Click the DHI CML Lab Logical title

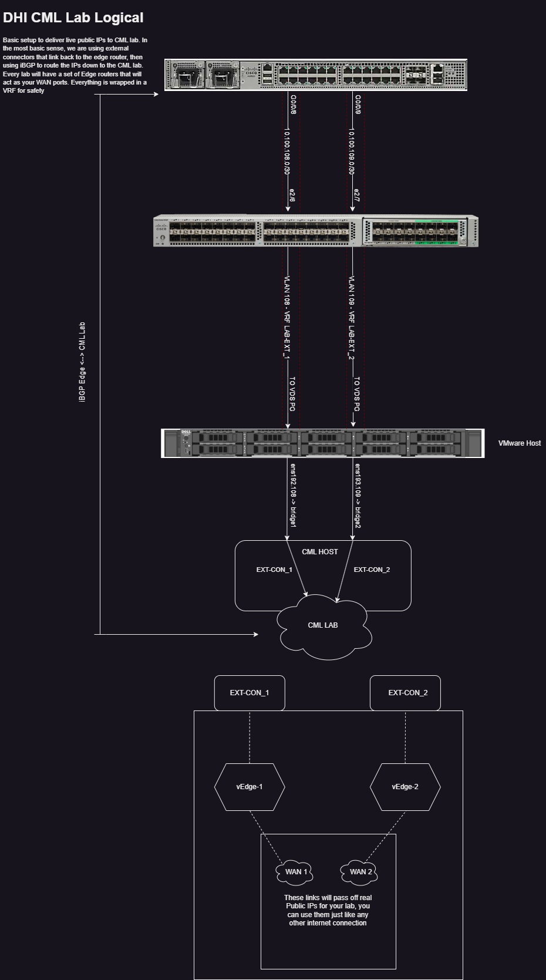[73, 18]
